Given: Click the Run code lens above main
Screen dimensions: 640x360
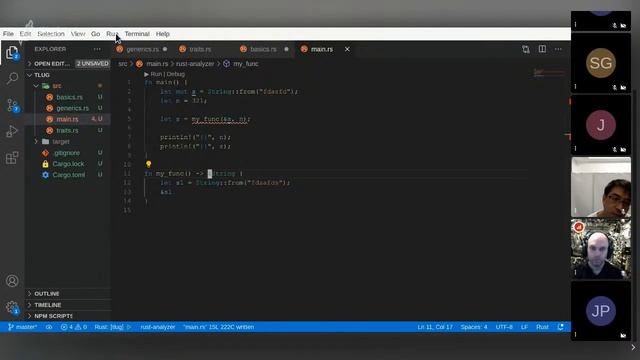Looking at the screenshot, I should (x=153, y=74).
